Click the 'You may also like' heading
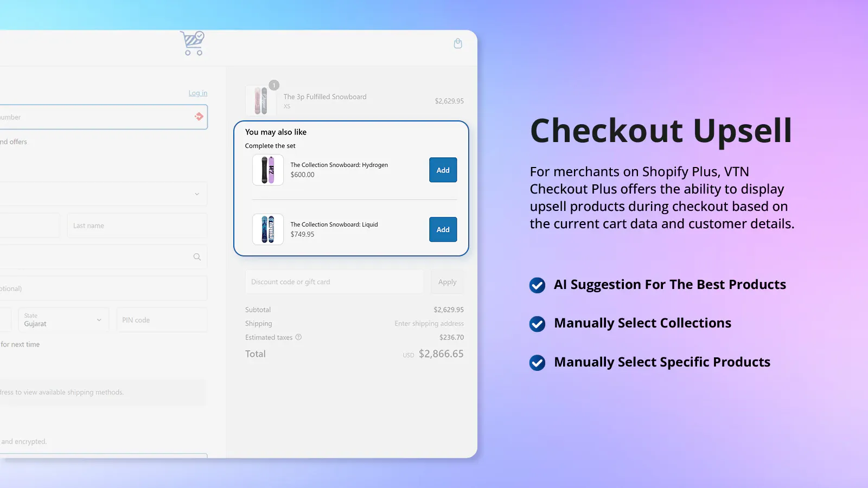Viewport: 868px width, 488px height. point(276,132)
